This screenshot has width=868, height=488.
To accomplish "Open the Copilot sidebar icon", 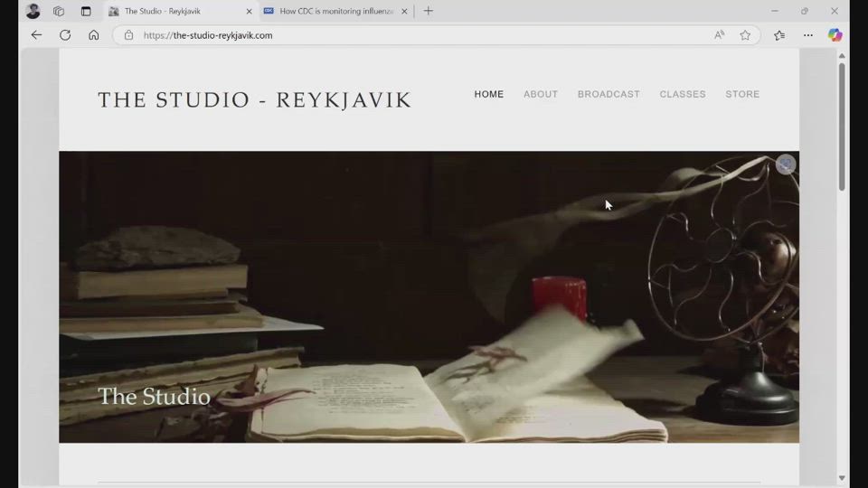I will tap(835, 35).
